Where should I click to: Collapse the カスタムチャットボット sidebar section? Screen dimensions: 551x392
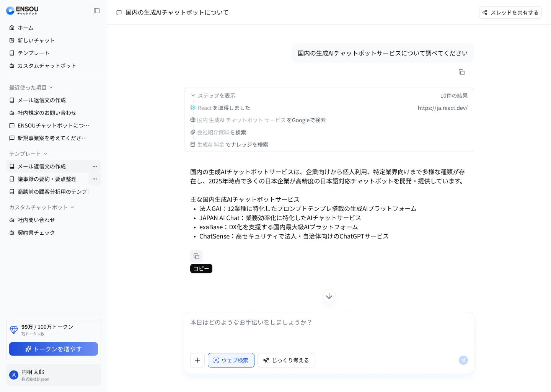pyautogui.click(x=42, y=207)
